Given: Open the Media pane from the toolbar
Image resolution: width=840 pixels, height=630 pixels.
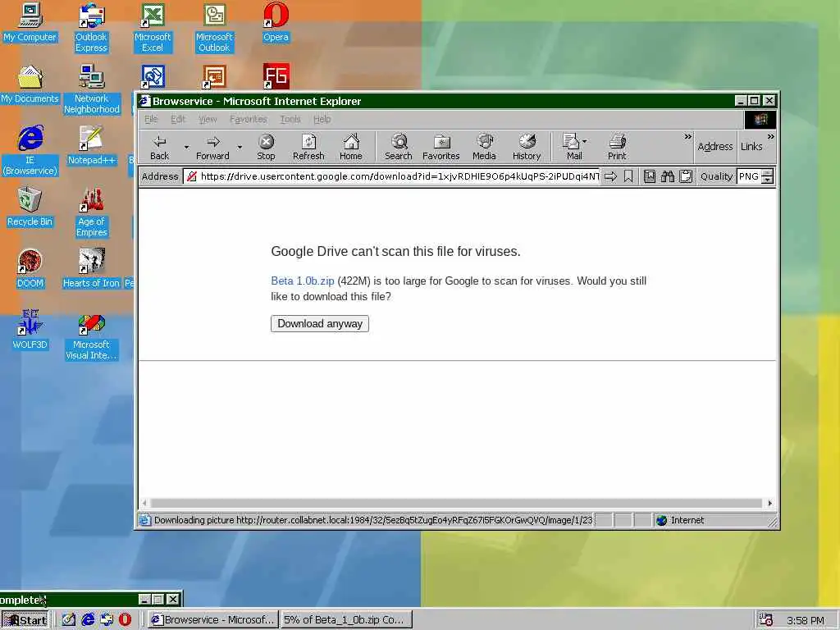Looking at the screenshot, I should click(x=484, y=147).
